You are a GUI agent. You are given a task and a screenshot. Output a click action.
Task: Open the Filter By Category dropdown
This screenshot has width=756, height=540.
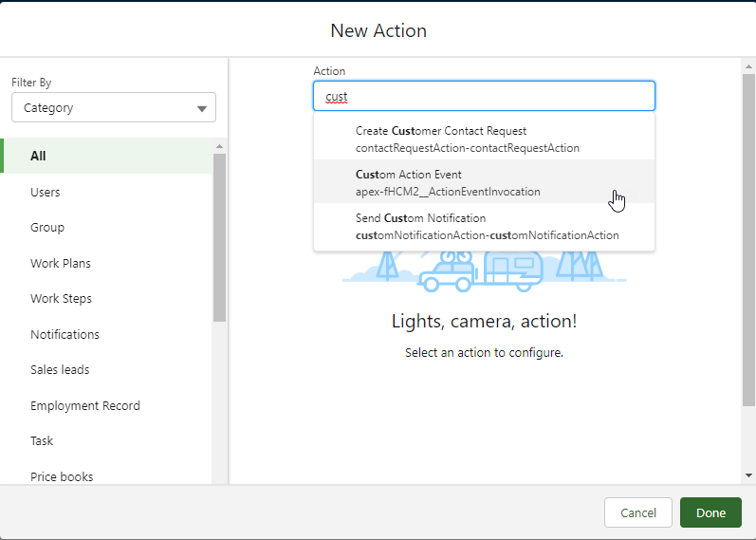tap(114, 108)
